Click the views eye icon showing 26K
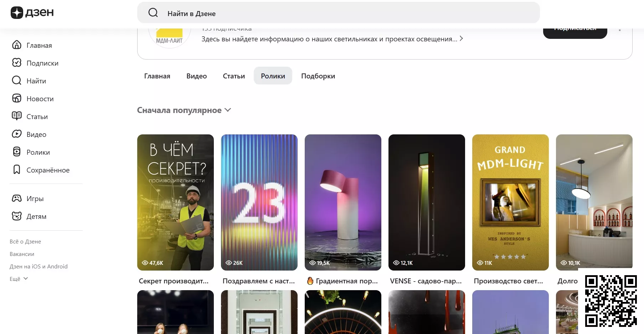The width and height of the screenshot is (644, 334). pos(229,263)
